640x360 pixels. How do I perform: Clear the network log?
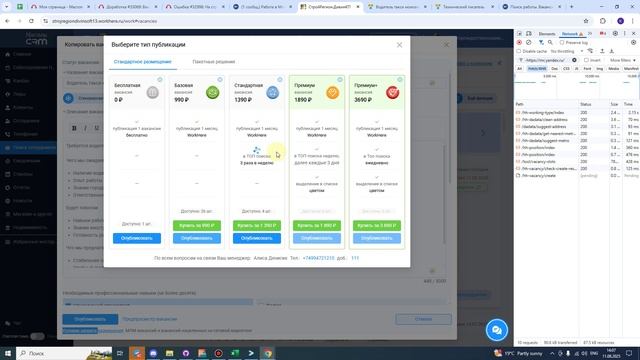click(x=529, y=42)
